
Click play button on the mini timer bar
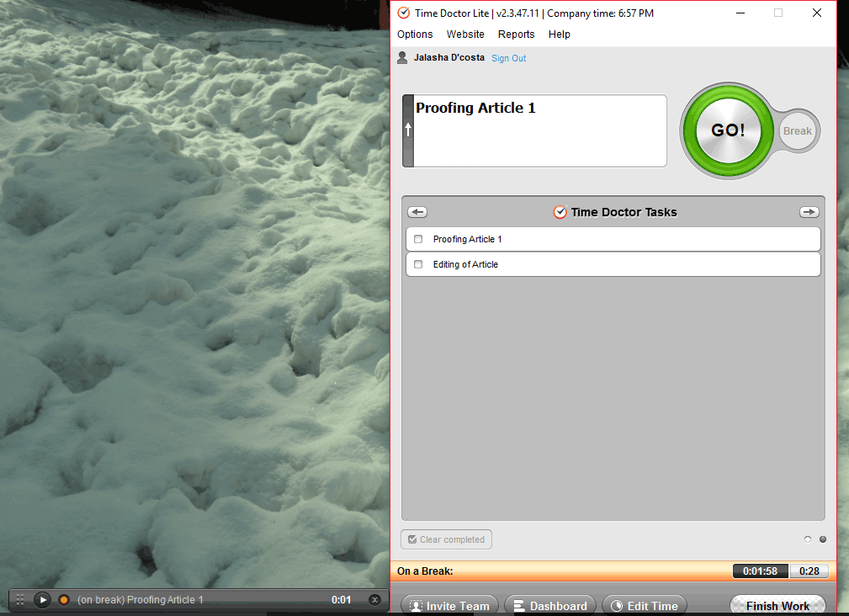click(42, 600)
